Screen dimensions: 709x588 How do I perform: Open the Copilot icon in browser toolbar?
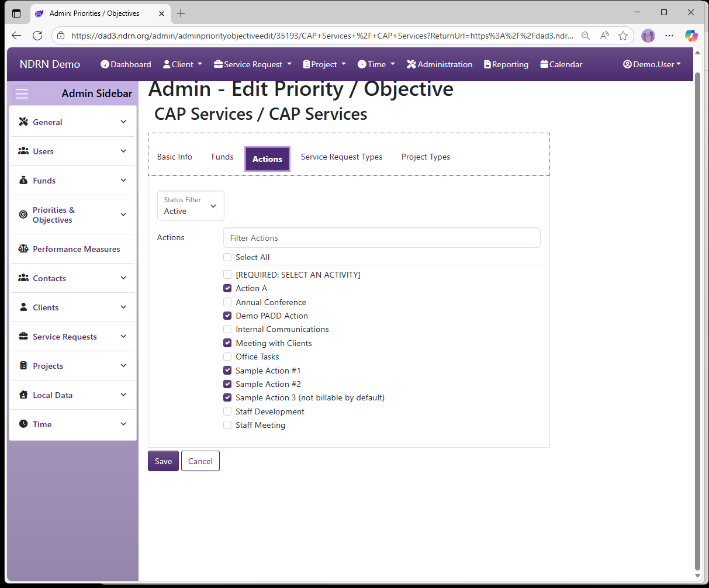pyautogui.click(x=691, y=36)
